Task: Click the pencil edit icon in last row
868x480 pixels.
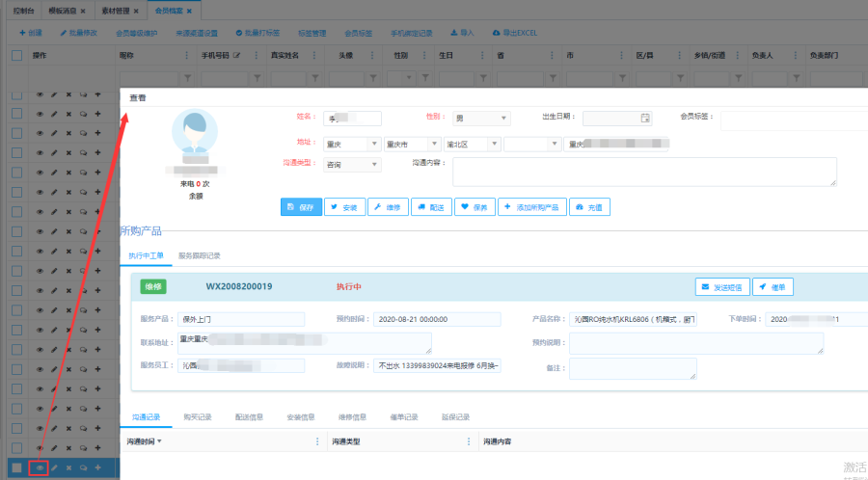Action: tap(54, 467)
